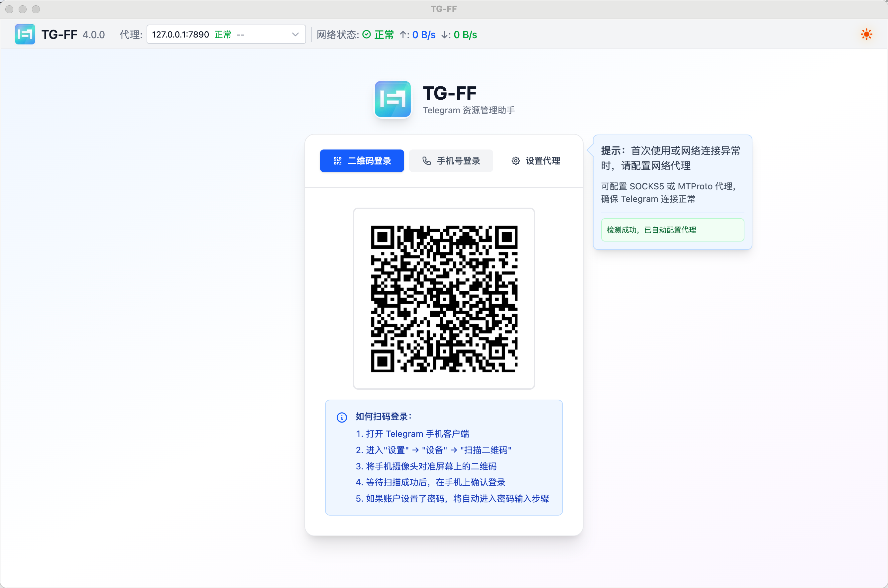Open the 127.0.0.1:7890 proxy combo box
The width and height of the screenshot is (888, 588).
point(225,34)
